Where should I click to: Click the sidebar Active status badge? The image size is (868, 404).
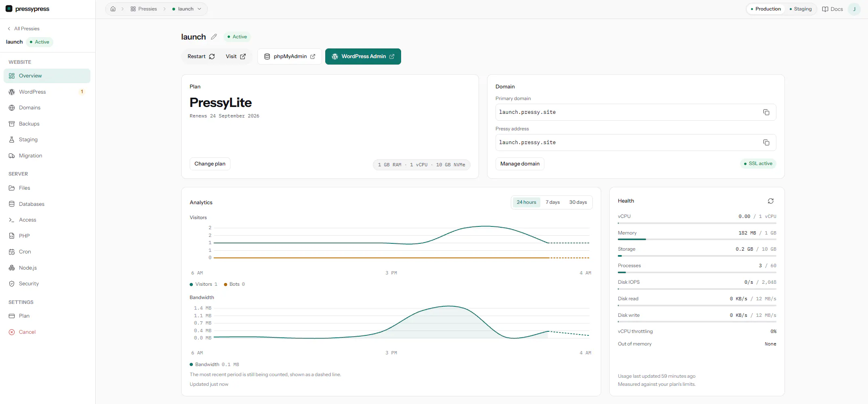(x=40, y=42)
